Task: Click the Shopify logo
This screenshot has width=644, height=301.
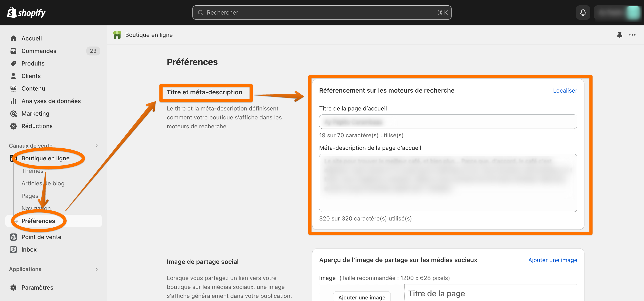Action: [26, 13]
